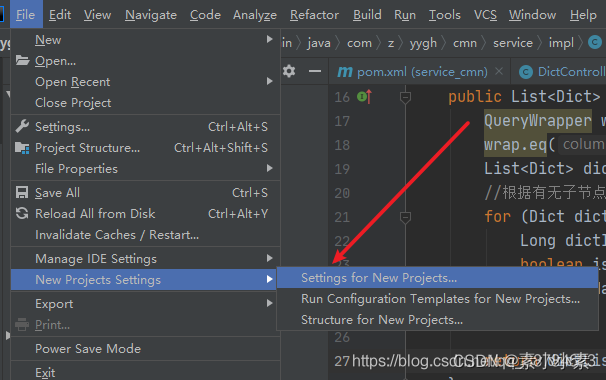Select Run Configuration Templates for New Projects...

[437, 298]
